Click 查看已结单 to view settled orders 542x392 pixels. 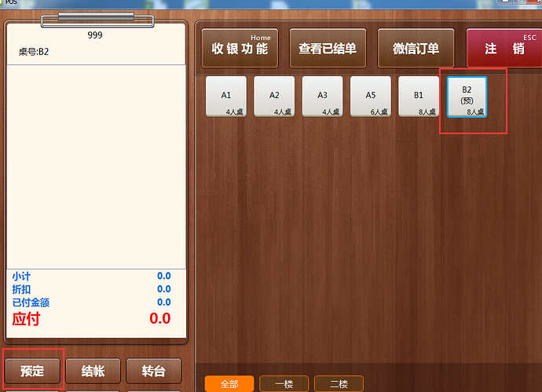[x=328, y=48]
